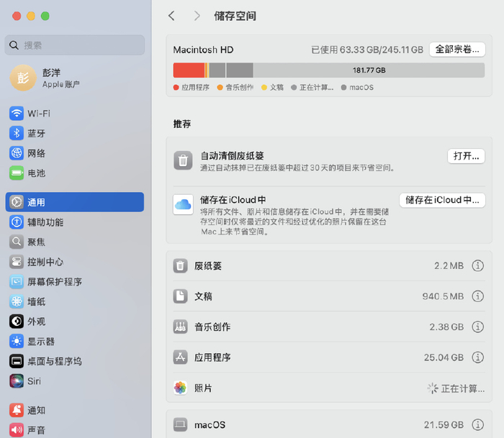Click the 废纸篓 trash row icon

[x=180, y=265]
